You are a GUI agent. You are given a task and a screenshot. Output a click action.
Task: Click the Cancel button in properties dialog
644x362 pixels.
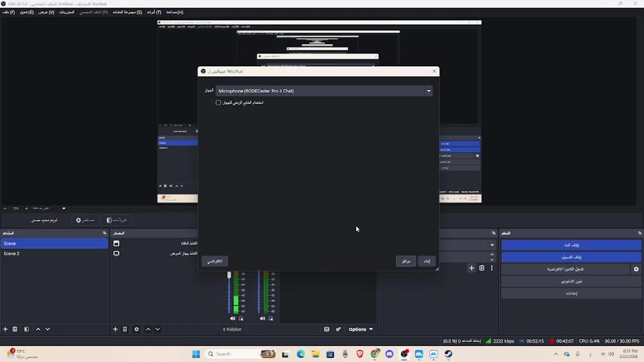click(x=427, y=261)
